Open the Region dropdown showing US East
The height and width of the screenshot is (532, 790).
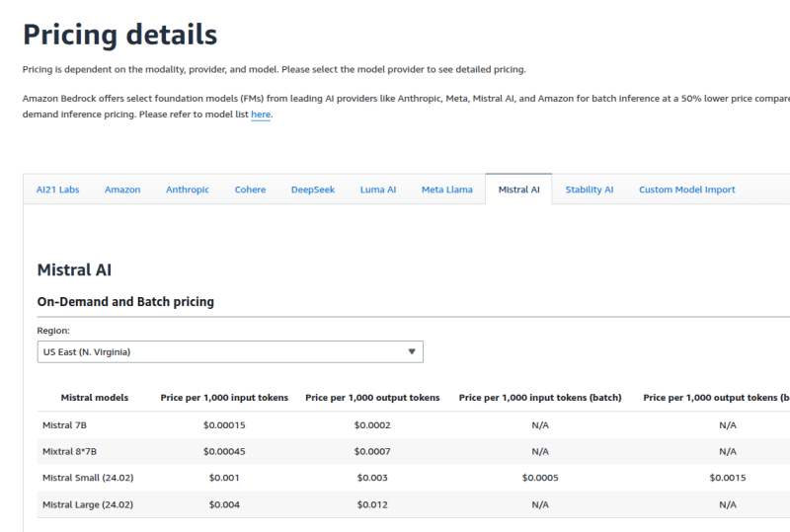click(x=229, y=351)
